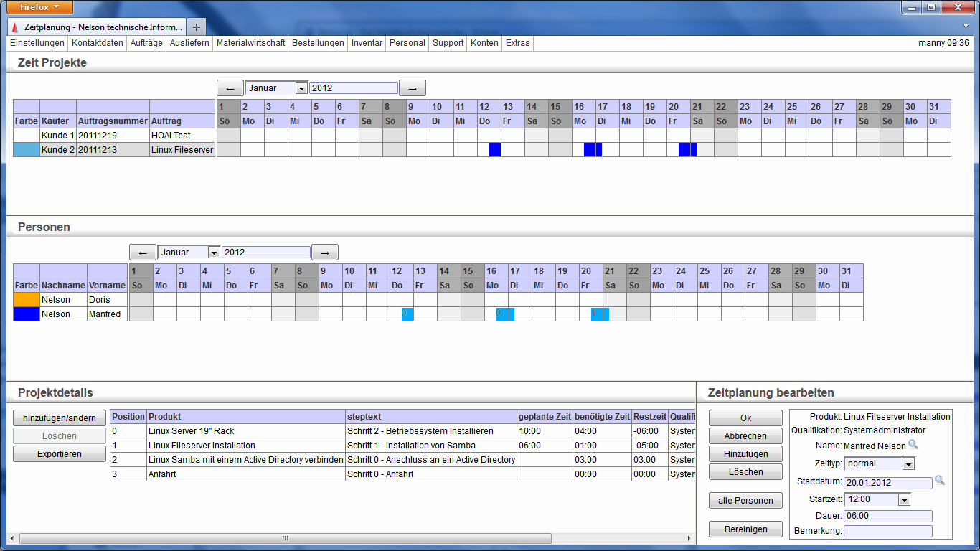Open the Firefox application menu button
The width and height of the screenshot is (980, 551).
[x=40, y=7]
